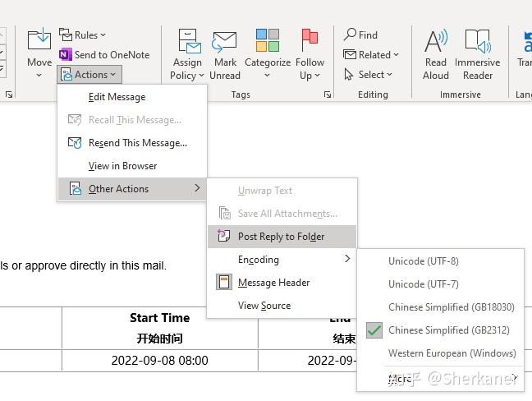Click the Post Reply to Folder icon

(x=224, y=235)
